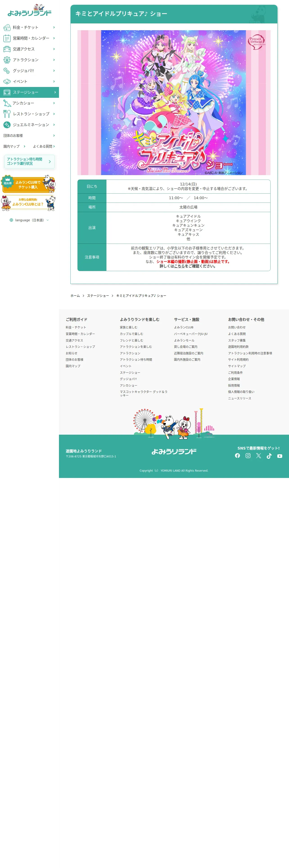
Task: Click アトラクション待ち時間 ゴンドラ運行状況 button
Action: click(29, 161)
